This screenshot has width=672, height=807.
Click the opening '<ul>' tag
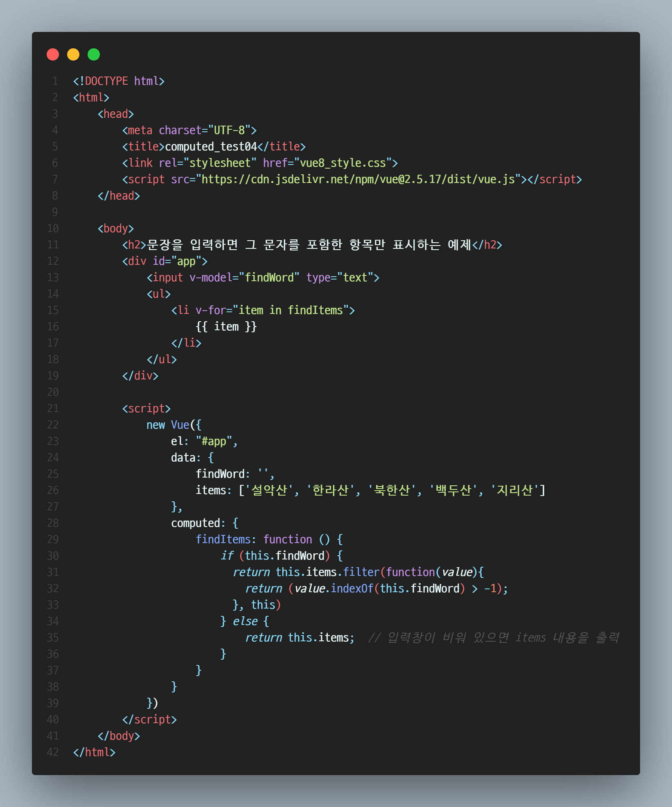[159, 294]
